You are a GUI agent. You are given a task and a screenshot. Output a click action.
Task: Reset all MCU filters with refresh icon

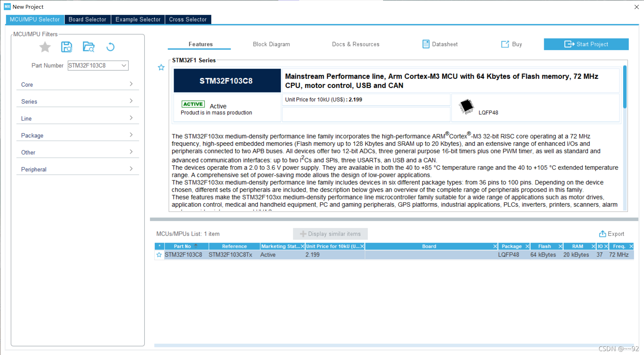click(110, 47)
